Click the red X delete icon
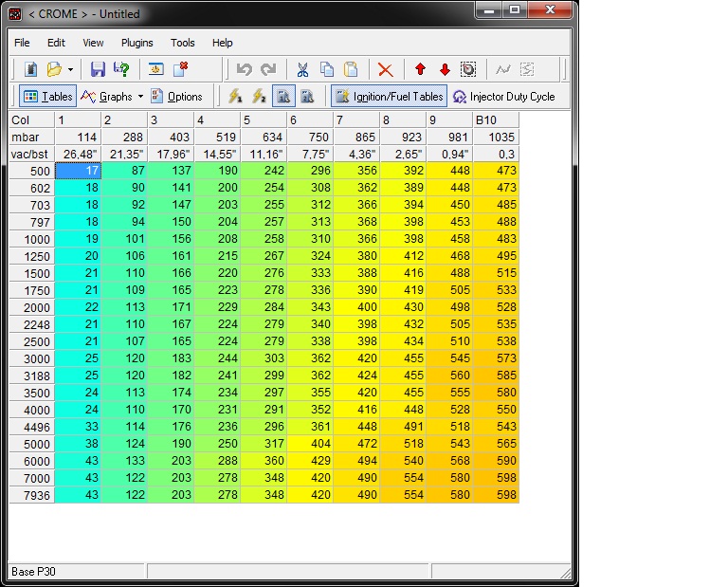 pyautogui.click(x=385, y=69)
